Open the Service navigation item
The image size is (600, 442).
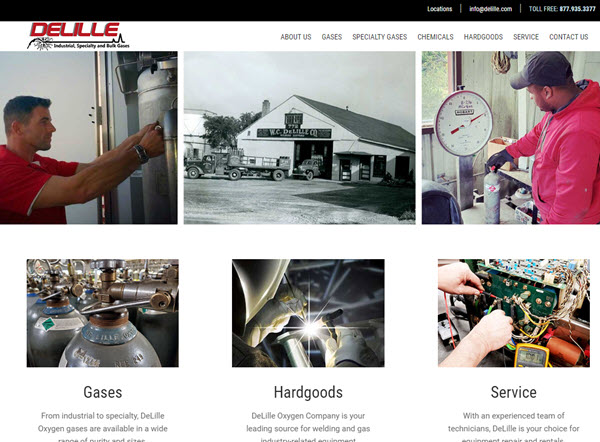[x=526, y=37]
